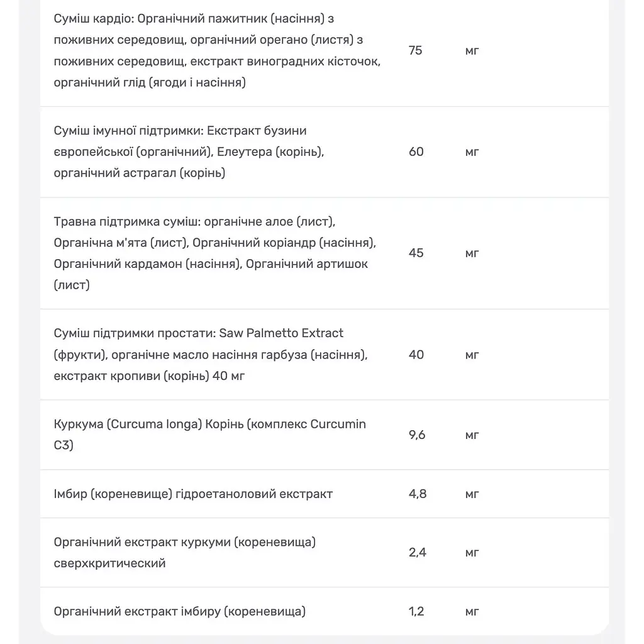644x644 pixels.
Task: Select the 9,6 turmeric amount
Action: point(417,435)
